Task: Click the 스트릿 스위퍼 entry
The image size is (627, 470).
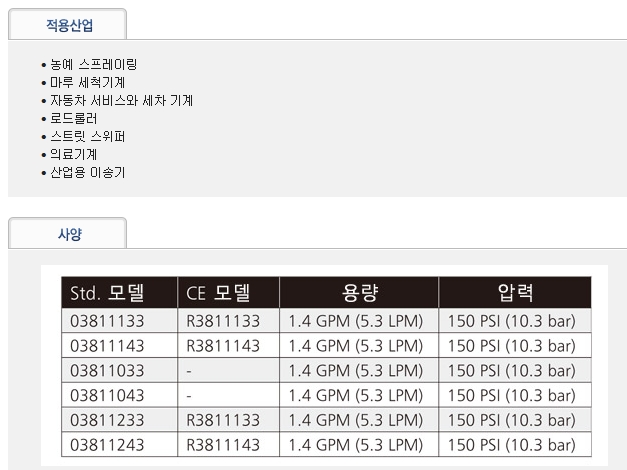Action: [87, 136]
